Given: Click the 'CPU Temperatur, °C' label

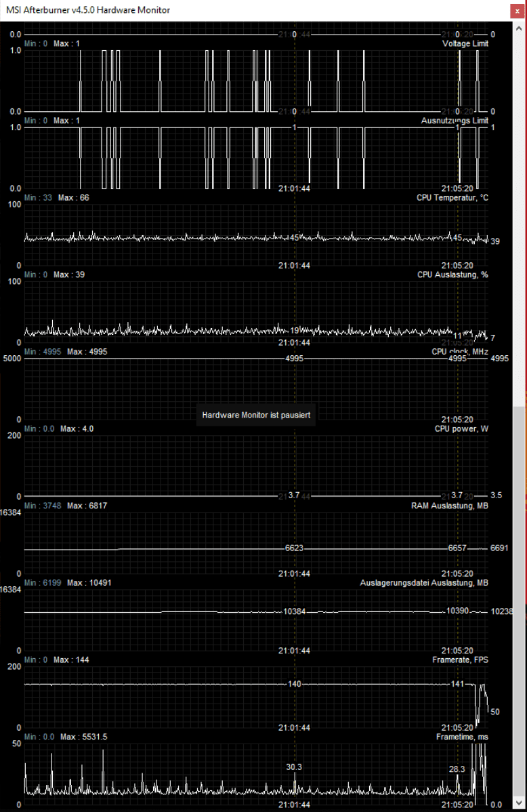Looking at the screenshot, I should coord(452,198).
